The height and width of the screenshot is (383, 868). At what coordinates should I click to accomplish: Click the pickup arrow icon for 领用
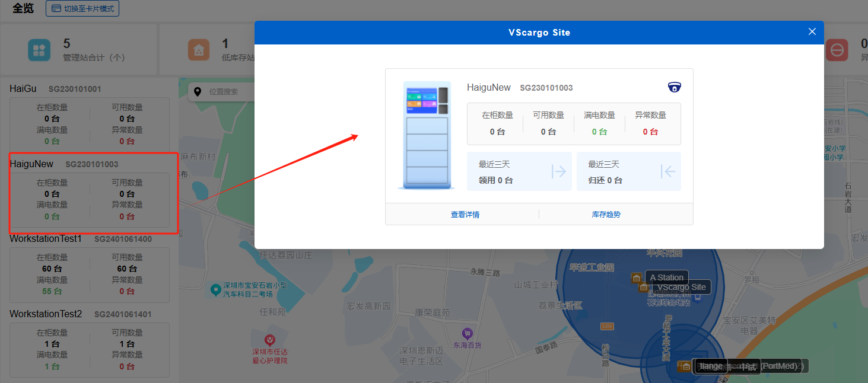[558, 171]
